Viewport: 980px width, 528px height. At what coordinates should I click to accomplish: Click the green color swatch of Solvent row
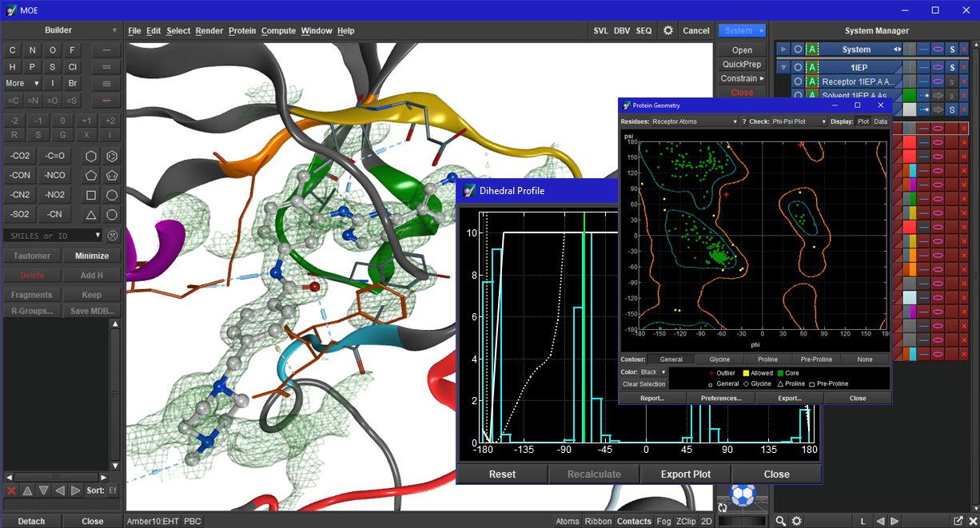point(909,95)
